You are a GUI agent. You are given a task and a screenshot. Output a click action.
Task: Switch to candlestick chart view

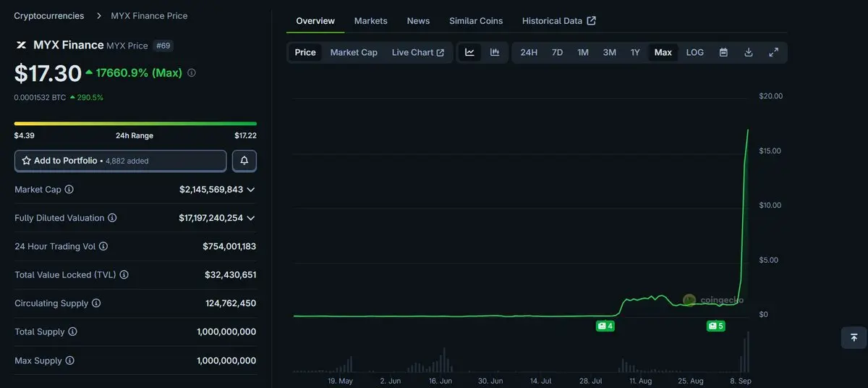pos(495,52)
